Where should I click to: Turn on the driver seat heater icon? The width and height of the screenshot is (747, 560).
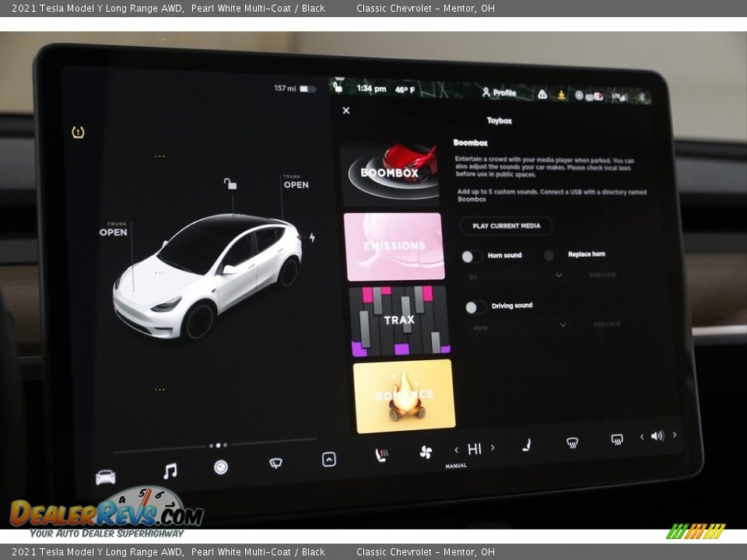[381, 455]
